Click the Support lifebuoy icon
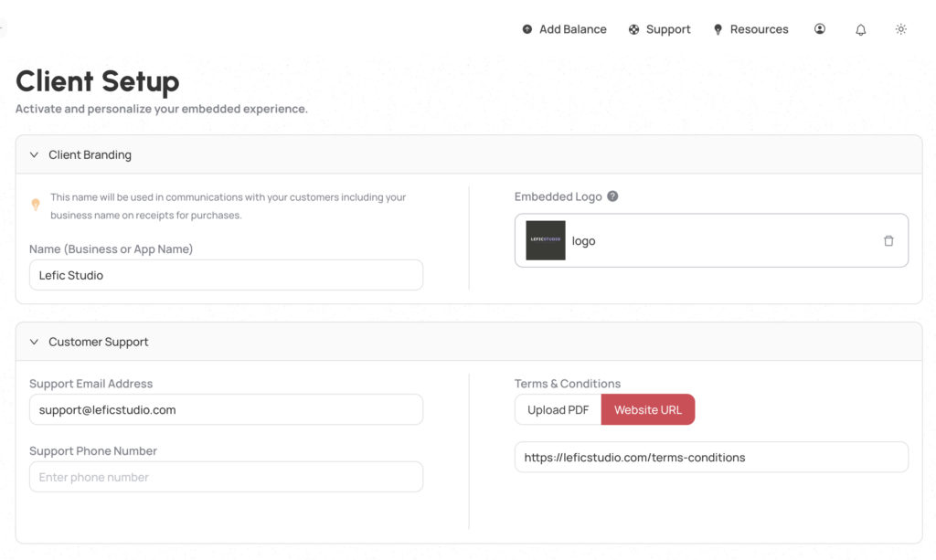 pos(634,29)
